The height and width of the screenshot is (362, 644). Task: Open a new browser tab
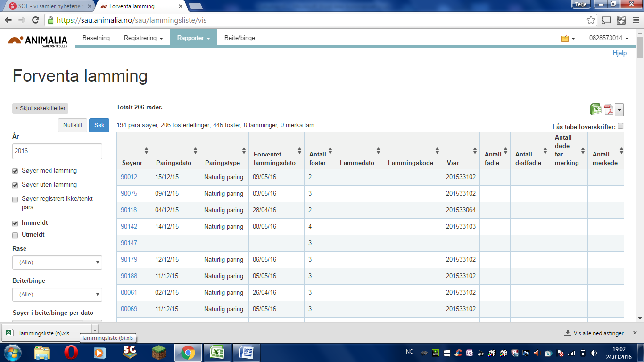(195, 6)
